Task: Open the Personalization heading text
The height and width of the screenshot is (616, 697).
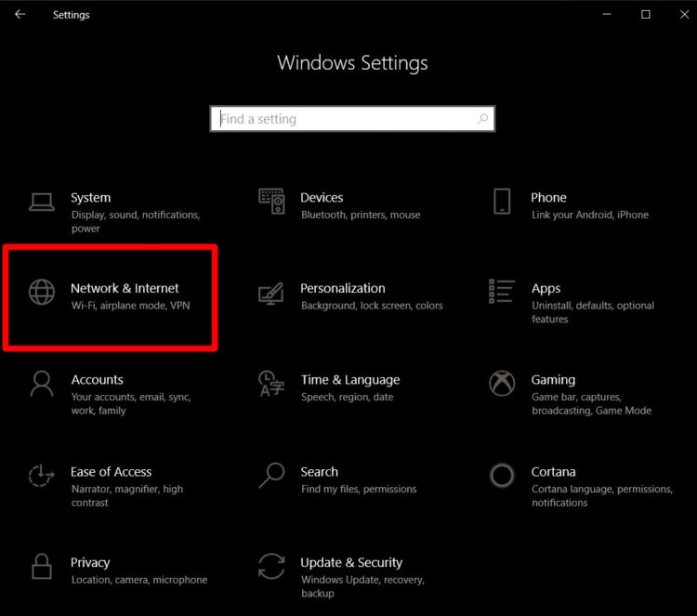Action: coord(343,288)
